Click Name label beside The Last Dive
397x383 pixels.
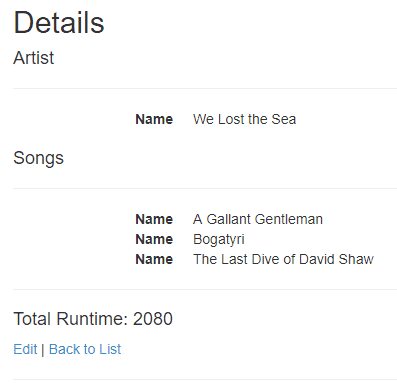coord(154,259)
